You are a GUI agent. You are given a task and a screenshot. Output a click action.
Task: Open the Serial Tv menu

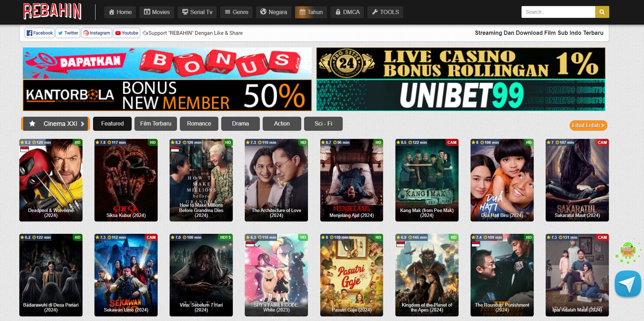pyautogui.click(x=197, y=12)
